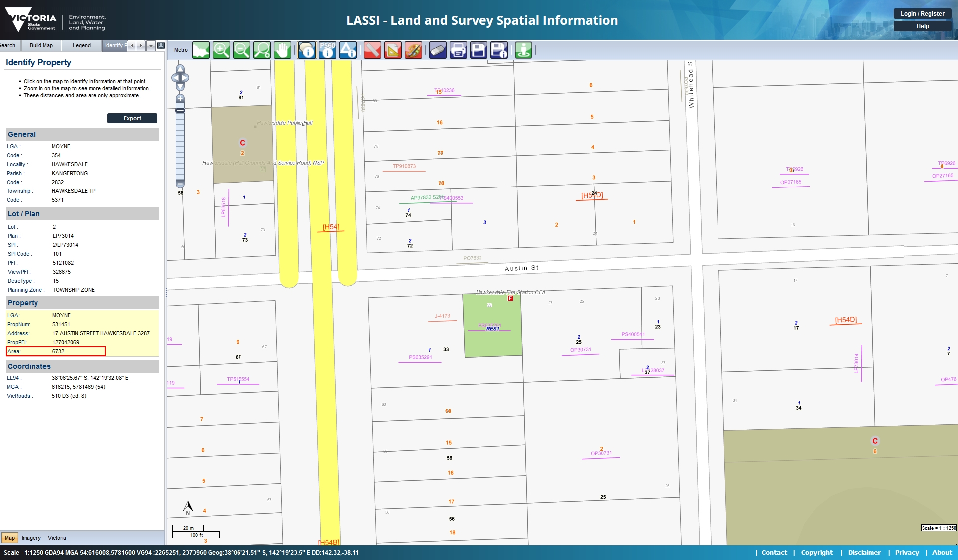
Task: Click the green street view person icon
Action: (x=523, y=50)
